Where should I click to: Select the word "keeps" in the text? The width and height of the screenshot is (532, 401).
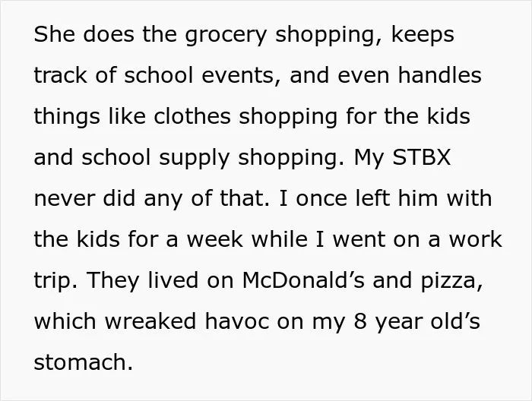(423, 35)
